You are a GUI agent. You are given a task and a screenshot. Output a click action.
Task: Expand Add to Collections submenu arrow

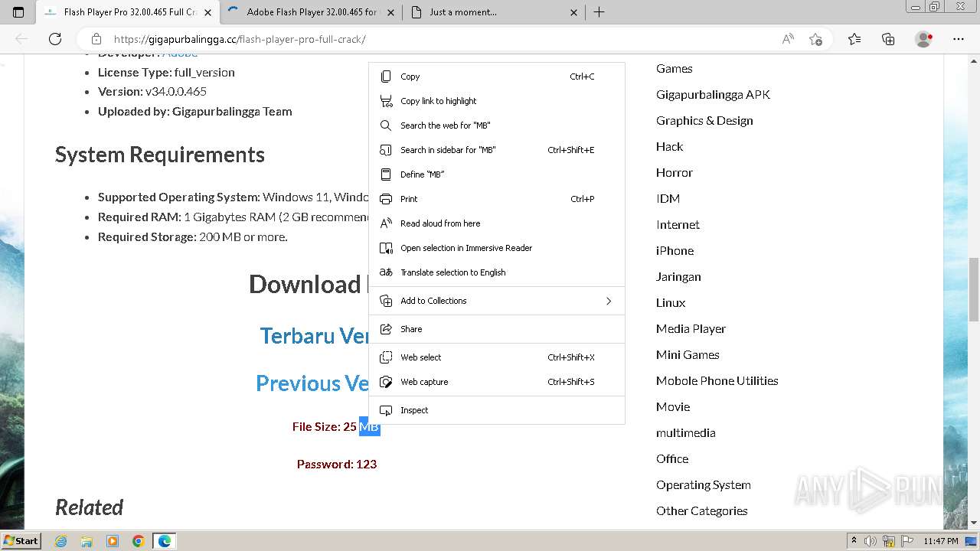[609, 301]
